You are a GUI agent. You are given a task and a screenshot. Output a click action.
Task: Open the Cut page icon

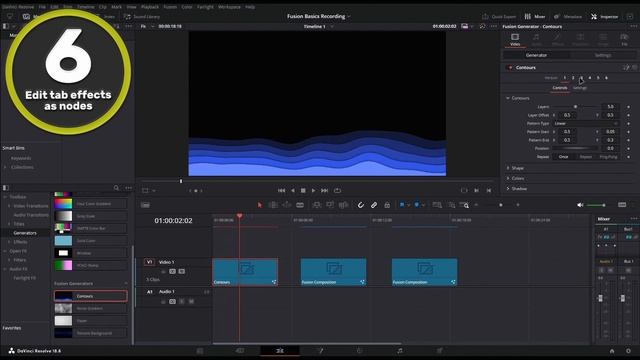pos(240,351)
